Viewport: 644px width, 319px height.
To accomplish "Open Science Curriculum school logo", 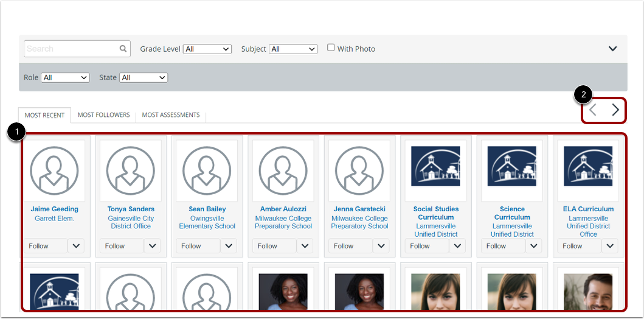I will tap(512, 166).
